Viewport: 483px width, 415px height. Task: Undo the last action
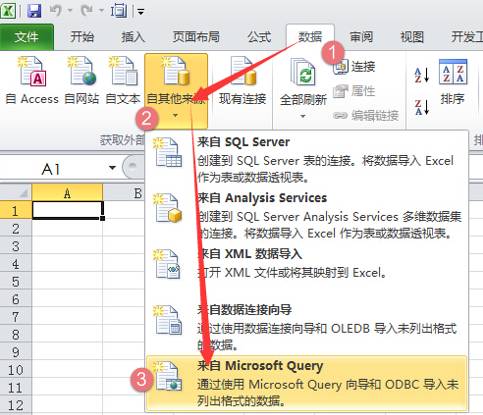point(56,12)
